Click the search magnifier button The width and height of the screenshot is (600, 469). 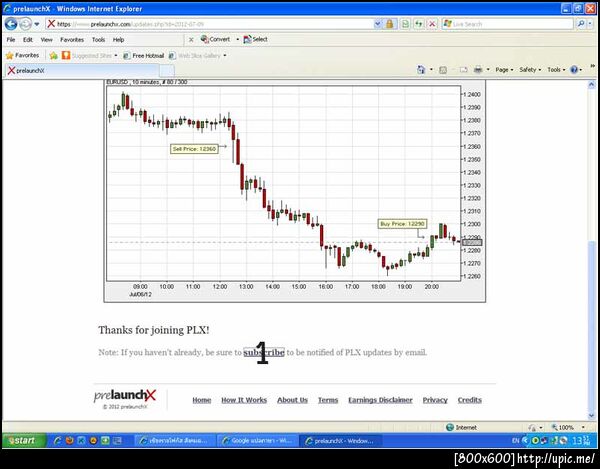pos(581,24)
